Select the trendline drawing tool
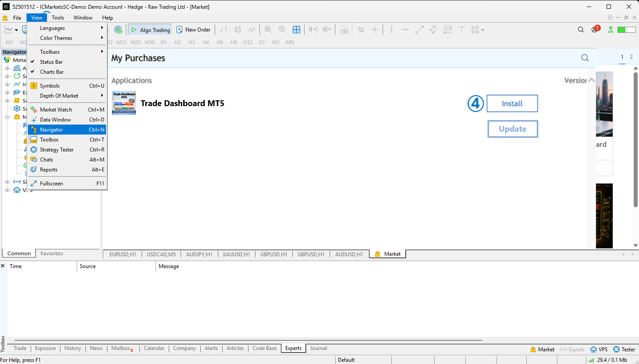This screenshot has width=639, height=364. click(x=420, y=30)
